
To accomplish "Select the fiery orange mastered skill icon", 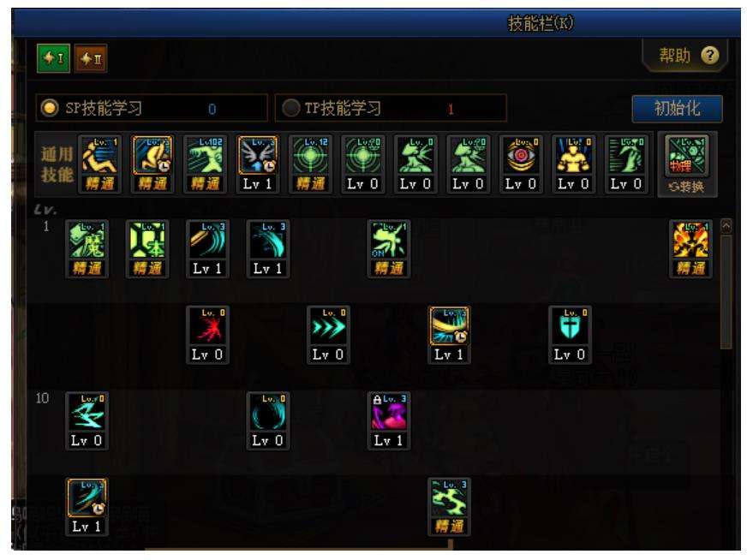I will click(690, 240).
